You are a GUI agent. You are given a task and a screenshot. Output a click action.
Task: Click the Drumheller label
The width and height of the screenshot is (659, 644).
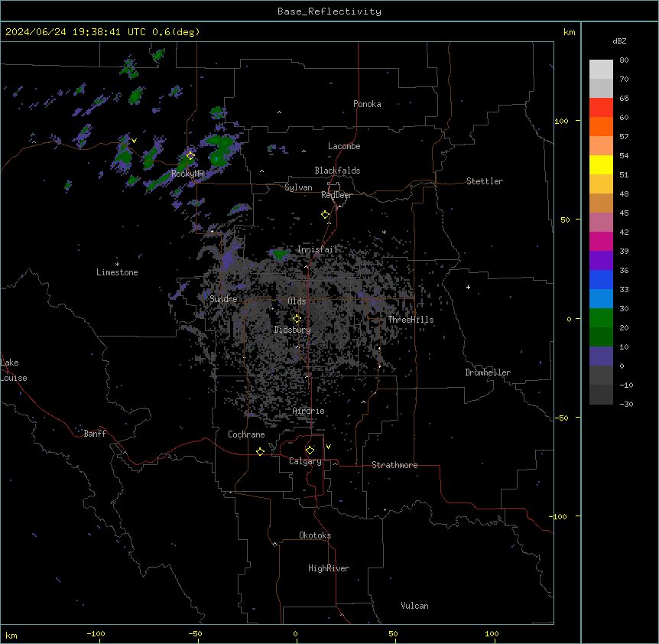(488, 372)
